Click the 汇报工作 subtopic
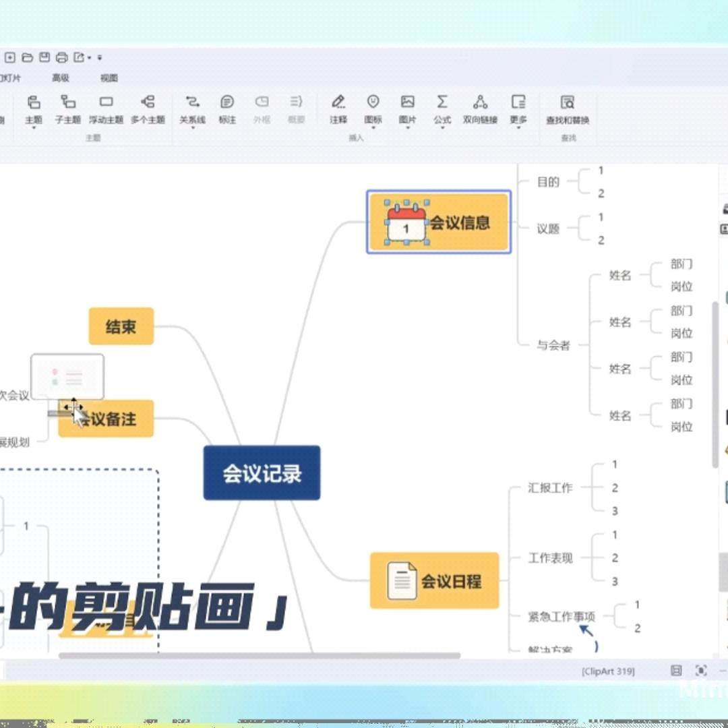The image size is (728, 728). (550, 488)
